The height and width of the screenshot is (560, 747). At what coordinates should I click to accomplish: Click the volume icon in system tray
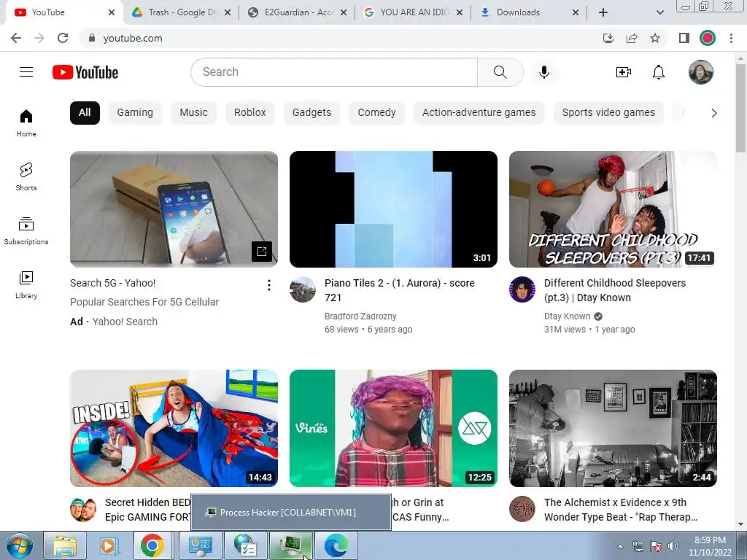pos(673,546)
